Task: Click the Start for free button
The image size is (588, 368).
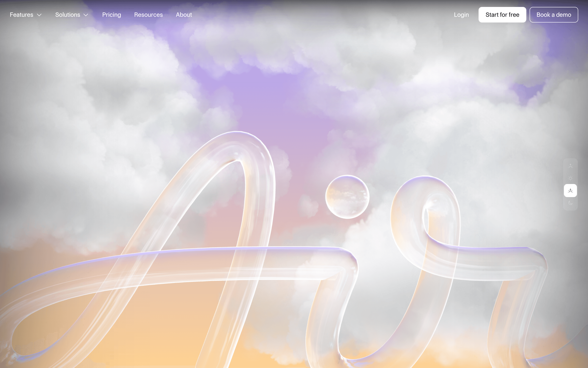Action: tap(502, 15)
